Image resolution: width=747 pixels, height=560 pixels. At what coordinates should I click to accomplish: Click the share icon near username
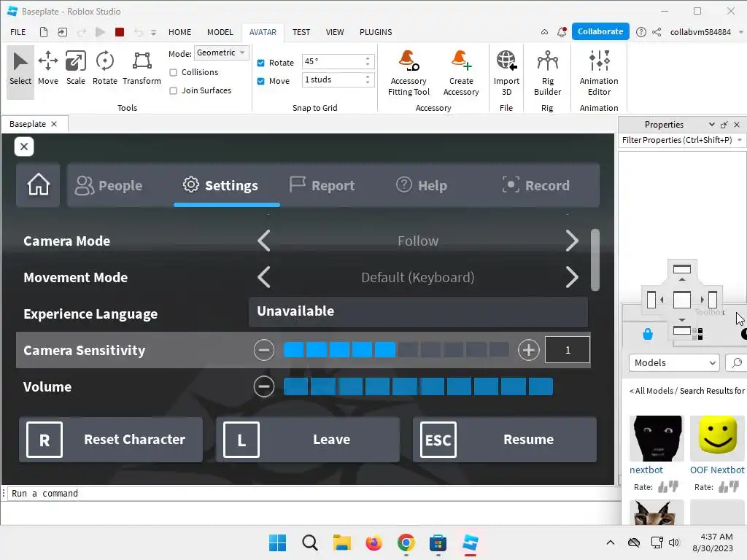pos(657,32)
